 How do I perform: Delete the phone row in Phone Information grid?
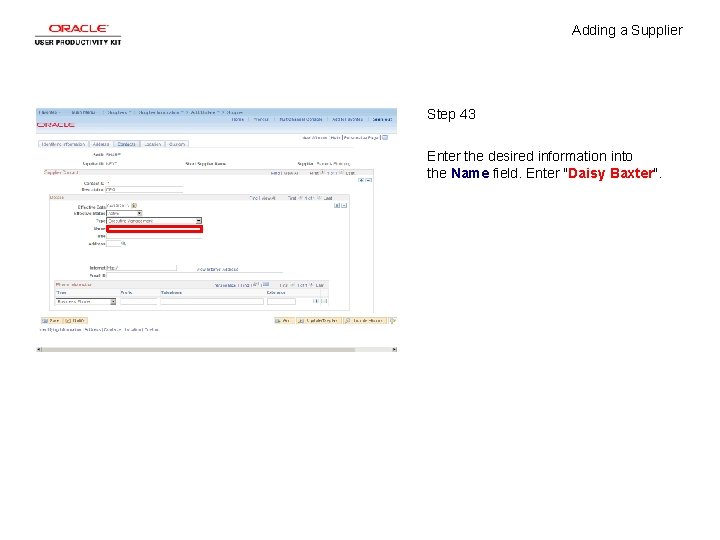click(324, 301)
